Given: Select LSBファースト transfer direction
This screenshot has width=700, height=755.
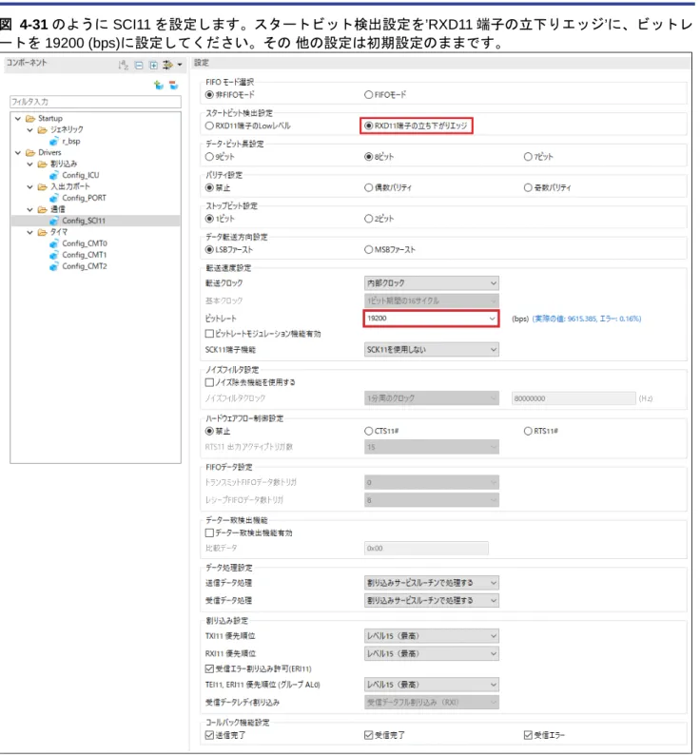Looking at the screenshot, I should (209, 249).
